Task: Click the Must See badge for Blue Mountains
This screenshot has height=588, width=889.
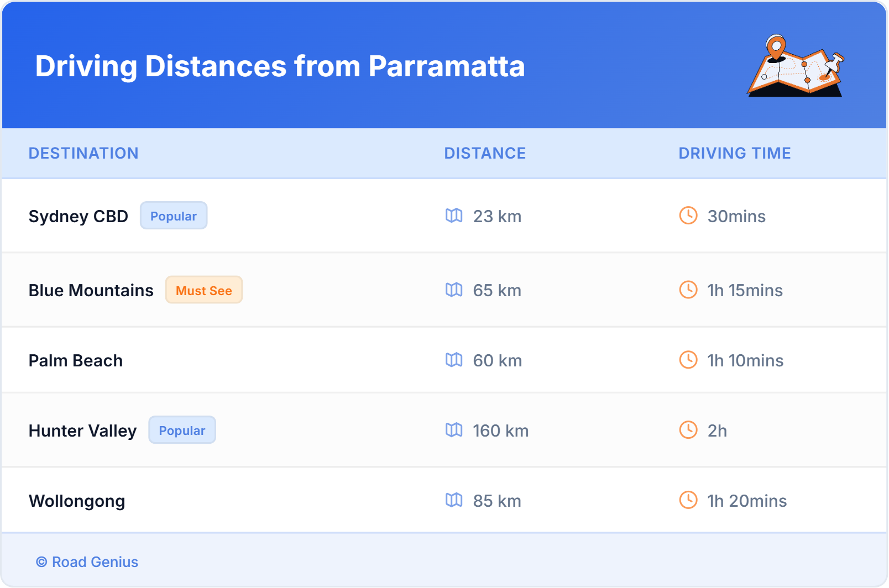Action: coord(203,290)
